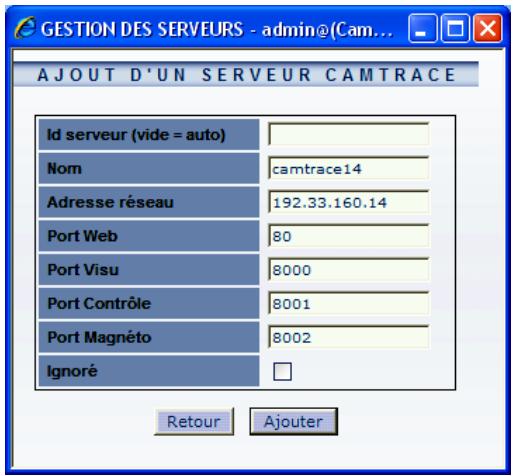Focus the Id serveur input field
Screen dimensions: 515x476
click(x=349, y=134)
